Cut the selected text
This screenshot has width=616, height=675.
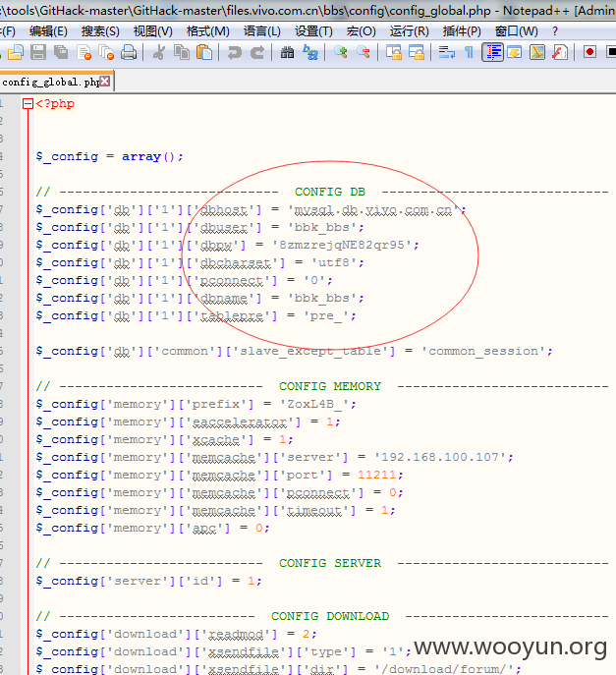click(159, 52)
